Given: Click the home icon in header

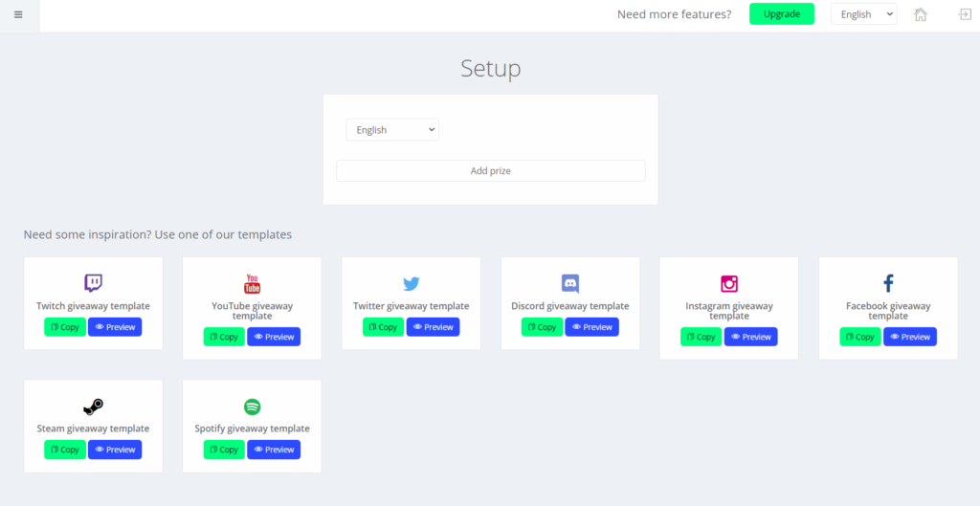Looking at the screenshot, I should pyautogui.click(x=921, y=14).
